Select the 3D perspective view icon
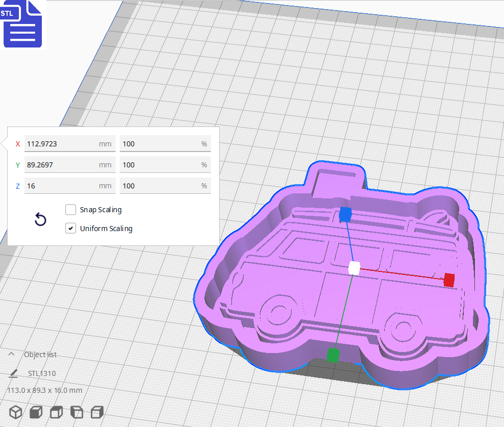 [15, 412]
